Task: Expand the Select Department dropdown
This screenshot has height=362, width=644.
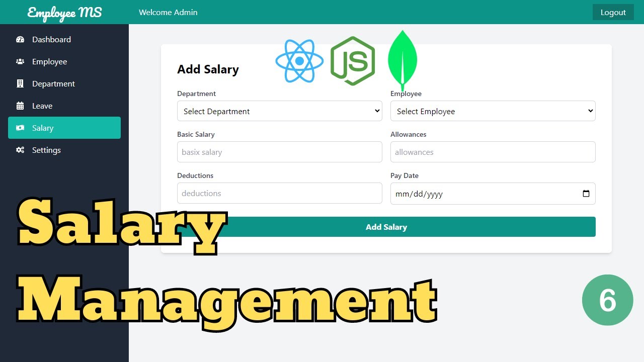Action: coord(280,111)
